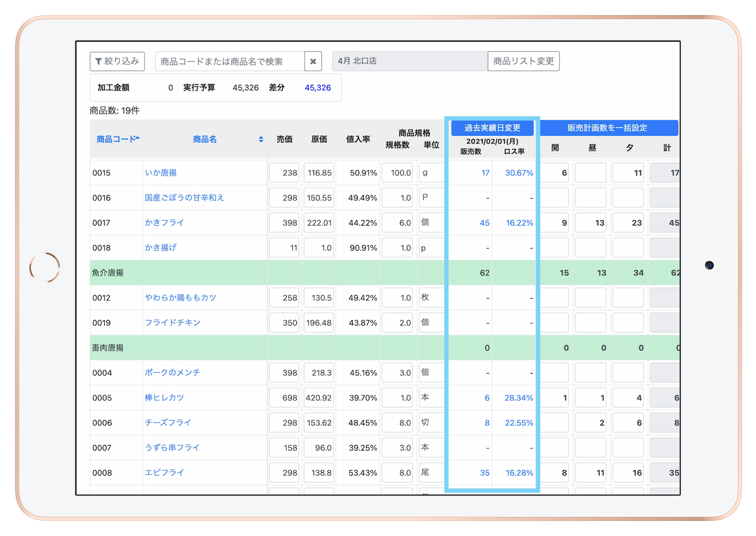
Task: Click the 原価 field showing 222.01
Action: pyautogui.click(x=319, y=223)
